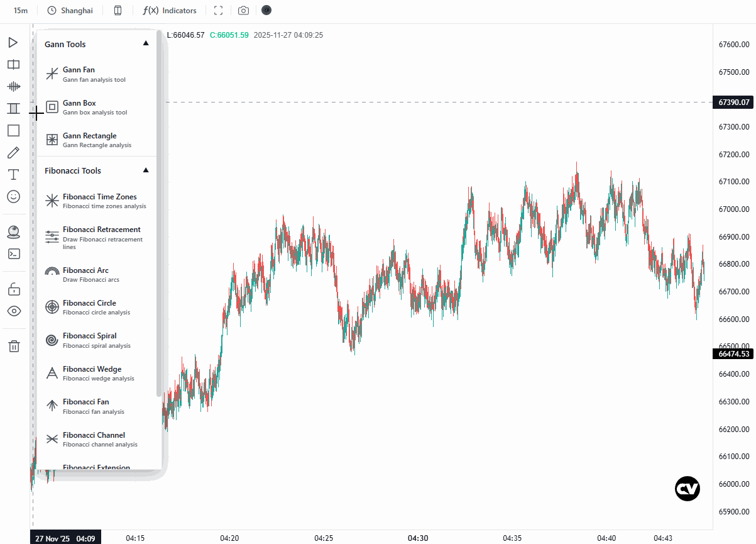Toggle the dark theme circle button

click(266, 10)
